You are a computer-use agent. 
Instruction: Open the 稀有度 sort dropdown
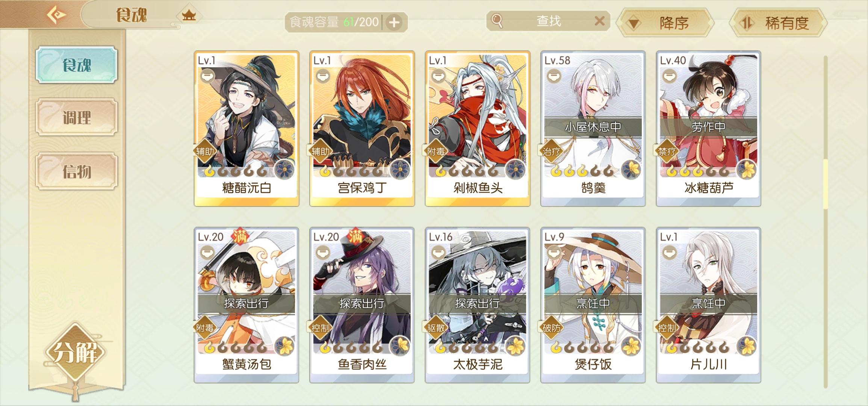click(778, 23)
